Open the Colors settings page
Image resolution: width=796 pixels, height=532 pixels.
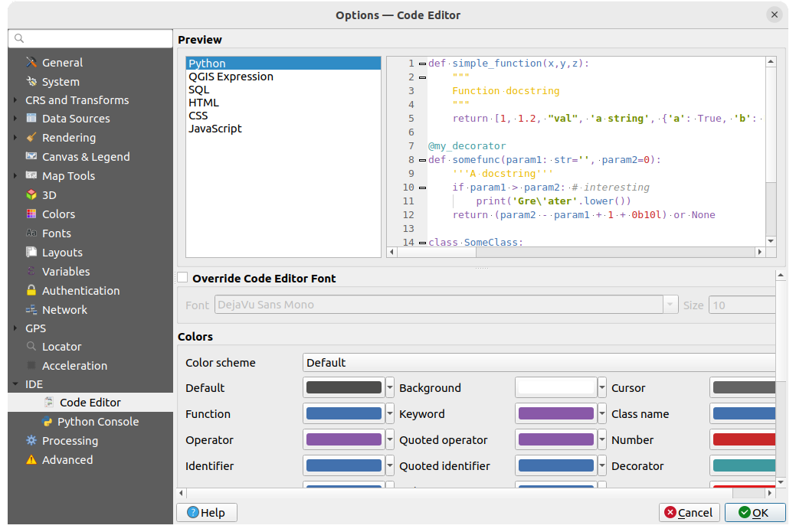pyautogui.click(x=52, y=214)
